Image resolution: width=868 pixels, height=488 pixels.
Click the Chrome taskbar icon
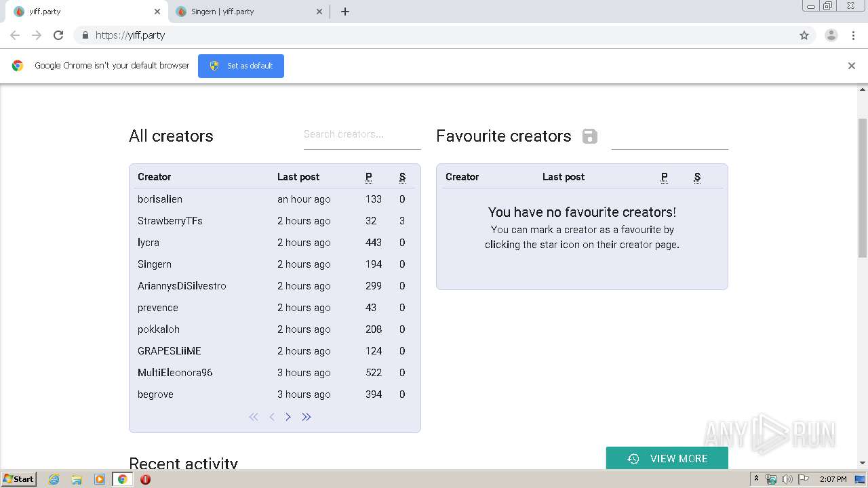coord(123,479)
